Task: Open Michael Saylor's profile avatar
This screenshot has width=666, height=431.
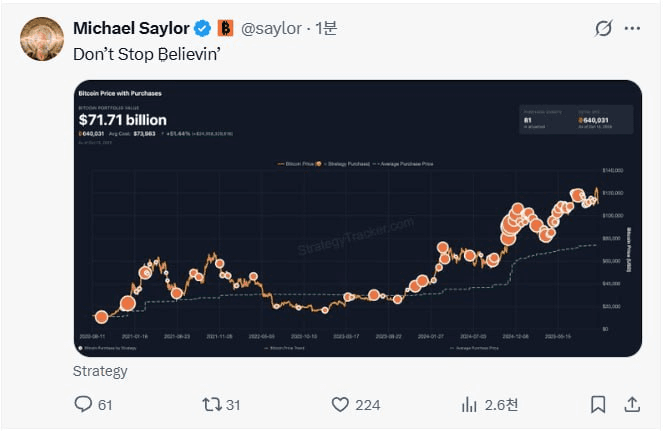Action: point(43,39)
